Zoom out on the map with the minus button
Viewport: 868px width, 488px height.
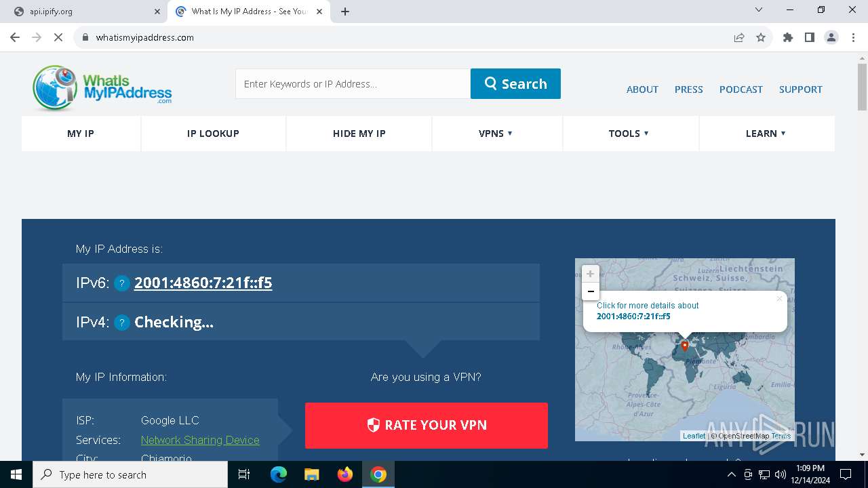point(590,291)
